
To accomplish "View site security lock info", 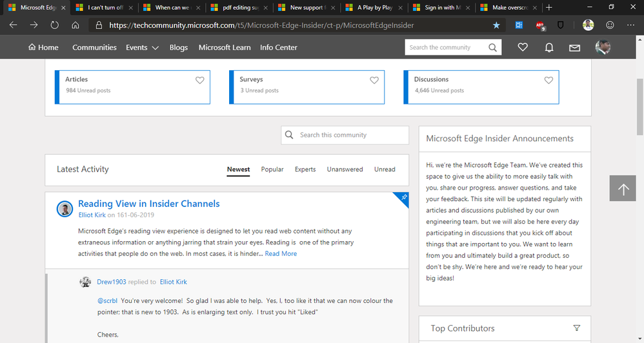I will click(99, 25).
